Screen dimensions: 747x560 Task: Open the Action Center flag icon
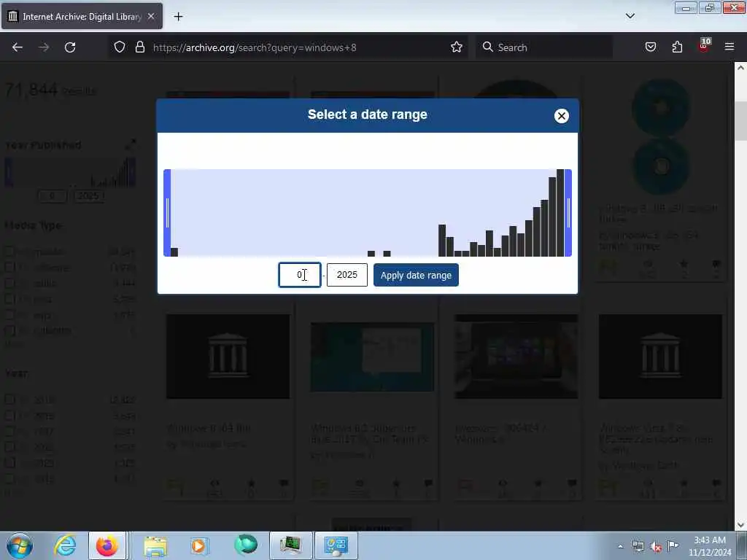pyautogui.click(x=673, y=545)
